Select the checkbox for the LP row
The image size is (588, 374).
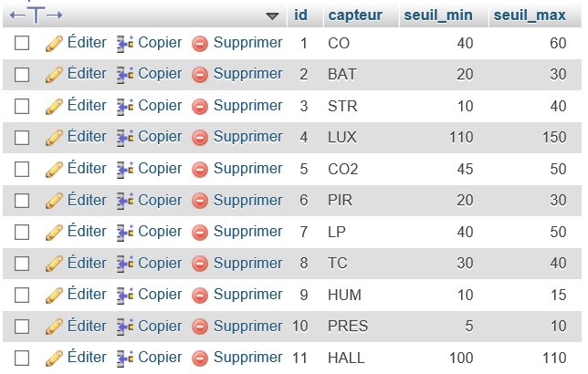23,232
